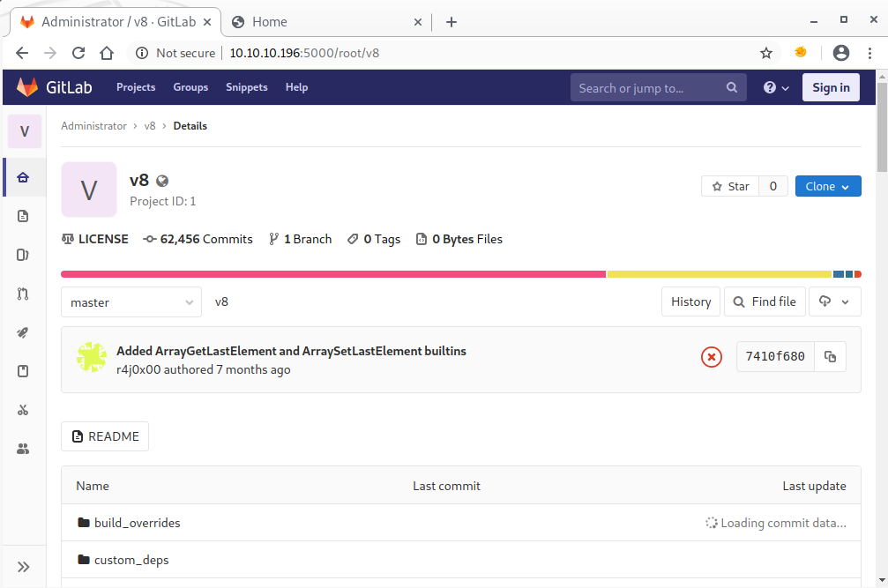Open the 1 Branch link

coord(300,240)
